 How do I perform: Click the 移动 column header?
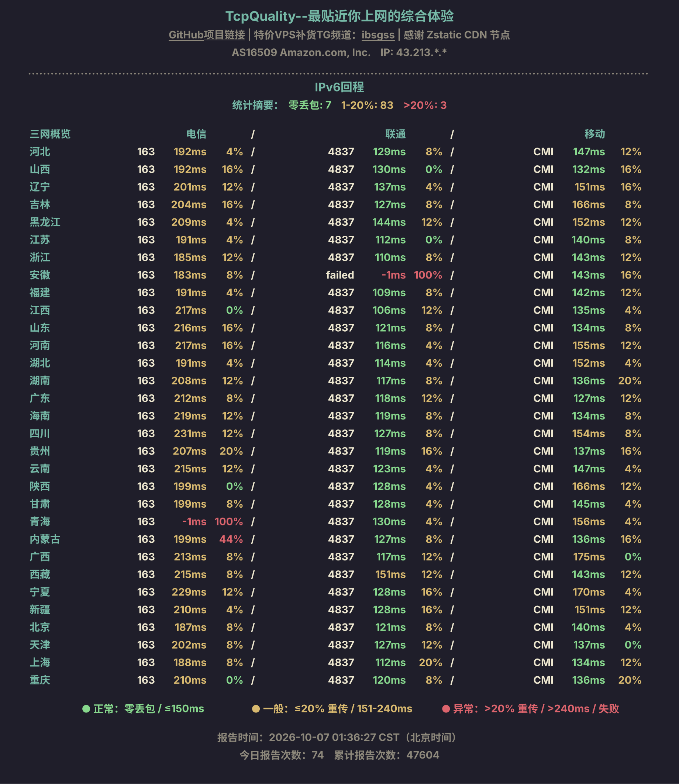(x=594, y=134)
